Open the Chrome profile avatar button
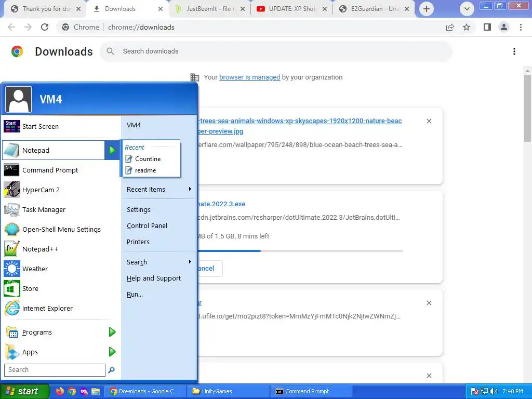Image resolution: width=532 pixels, height=399 pixels. (x=504, y=27)
